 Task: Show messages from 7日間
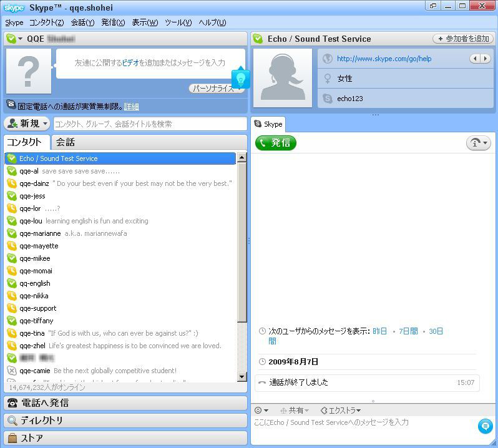pyautogui.click(x=408, y=331)
